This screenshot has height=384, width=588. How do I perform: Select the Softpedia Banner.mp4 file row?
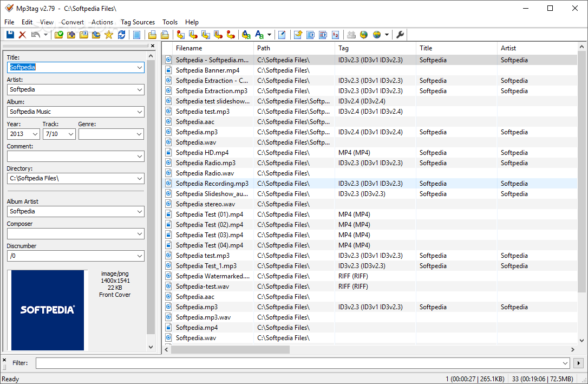tap(370, 70)
